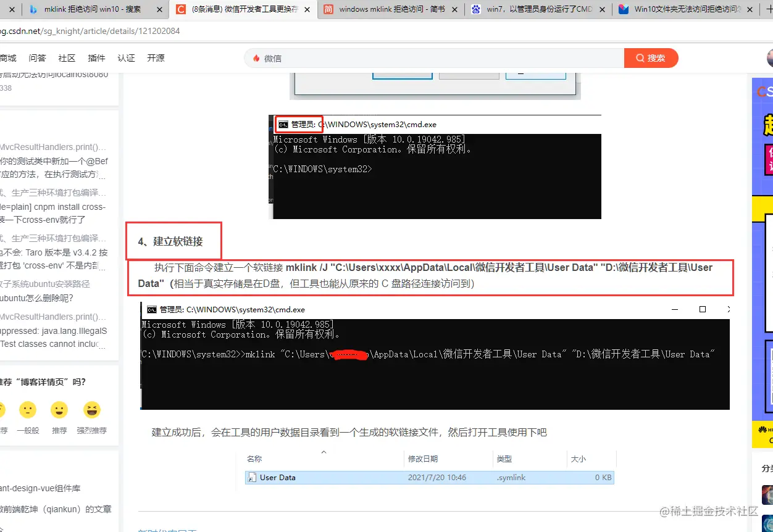Click the cmd icon in the lower 管理员 screenshot

pos(151,310)
